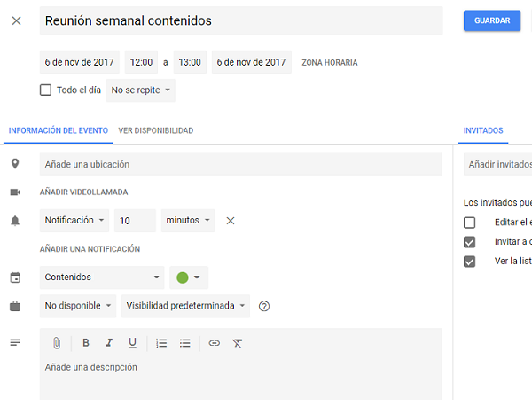Click the Zona horaria link
532x407 pixels.
(x=330, y=63)
